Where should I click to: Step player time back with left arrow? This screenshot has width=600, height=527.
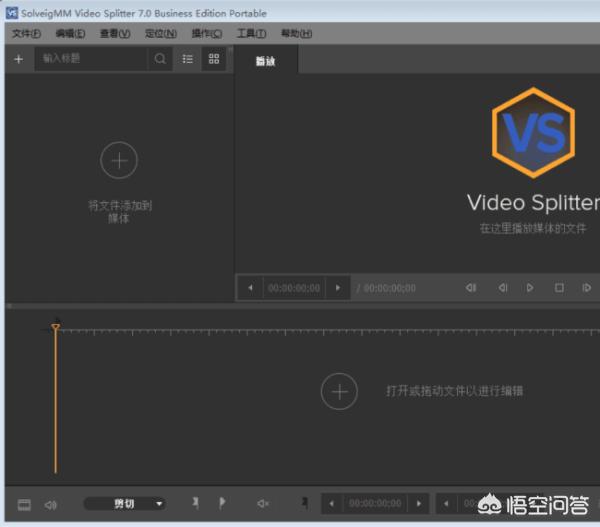[250, 288]
